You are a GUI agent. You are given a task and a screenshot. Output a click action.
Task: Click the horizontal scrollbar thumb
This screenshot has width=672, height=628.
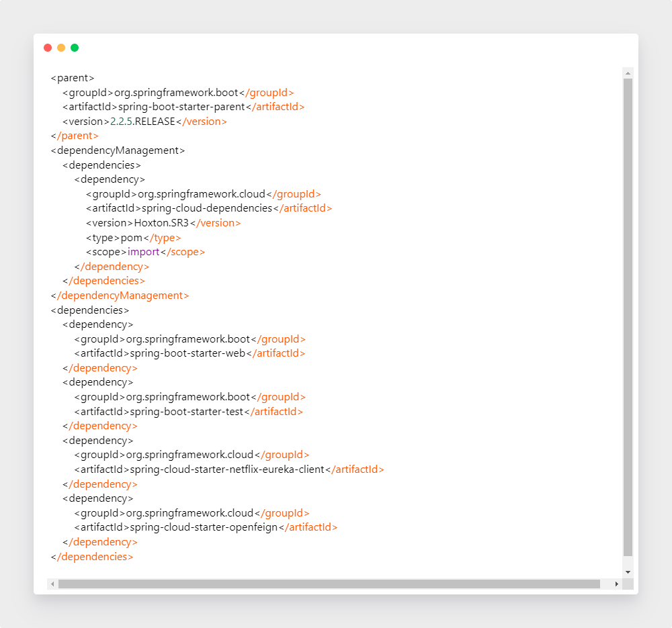click(329, 584)
